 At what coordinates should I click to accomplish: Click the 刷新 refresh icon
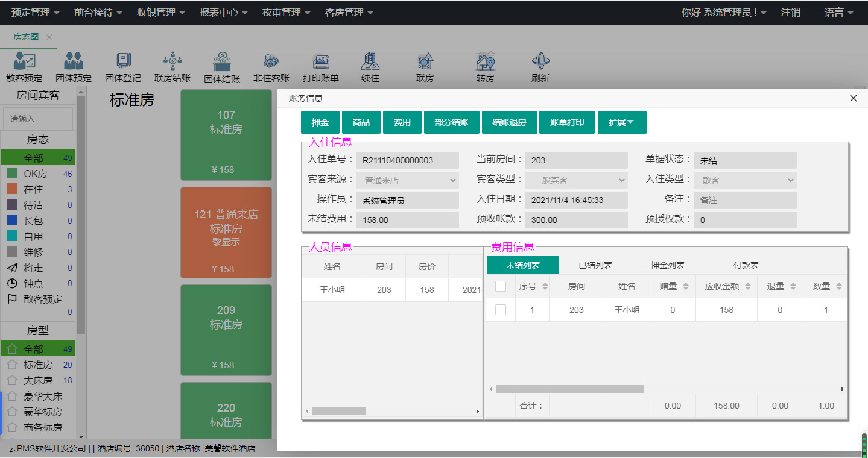pos(540,61)
